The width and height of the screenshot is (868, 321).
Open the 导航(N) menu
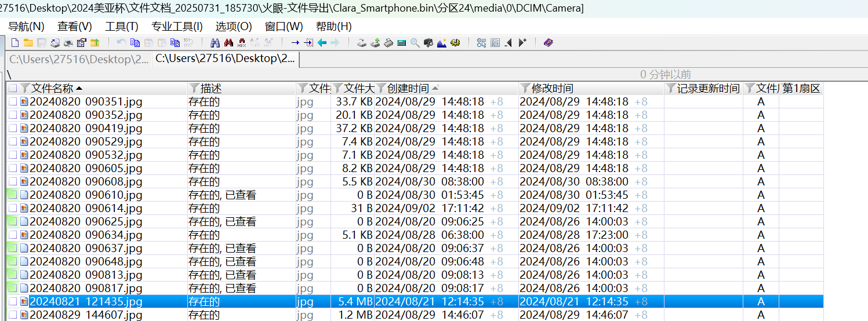tap(26, 27)
